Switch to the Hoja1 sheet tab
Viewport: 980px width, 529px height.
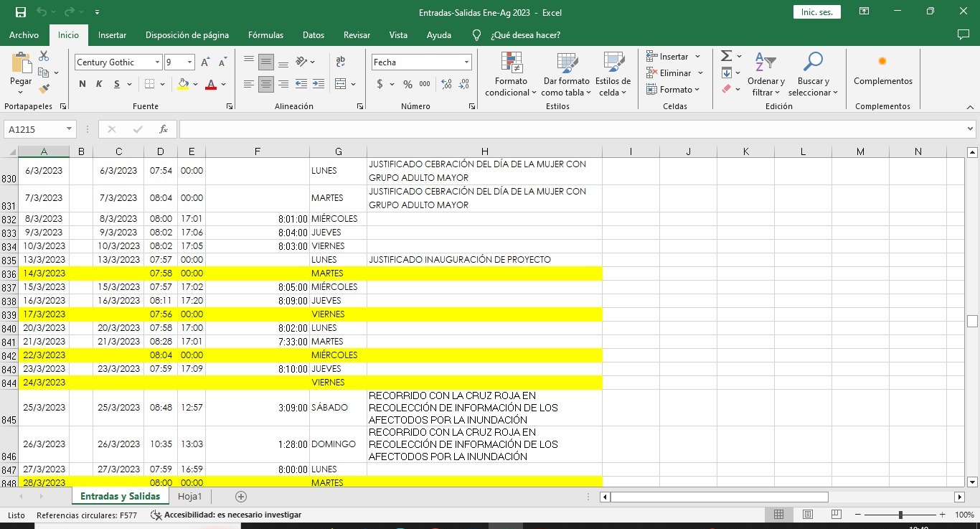pos(190,497)
